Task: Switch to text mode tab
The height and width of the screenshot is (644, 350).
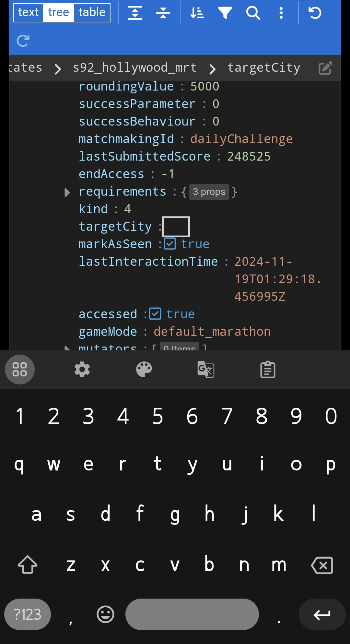Action: coord(29,13)
